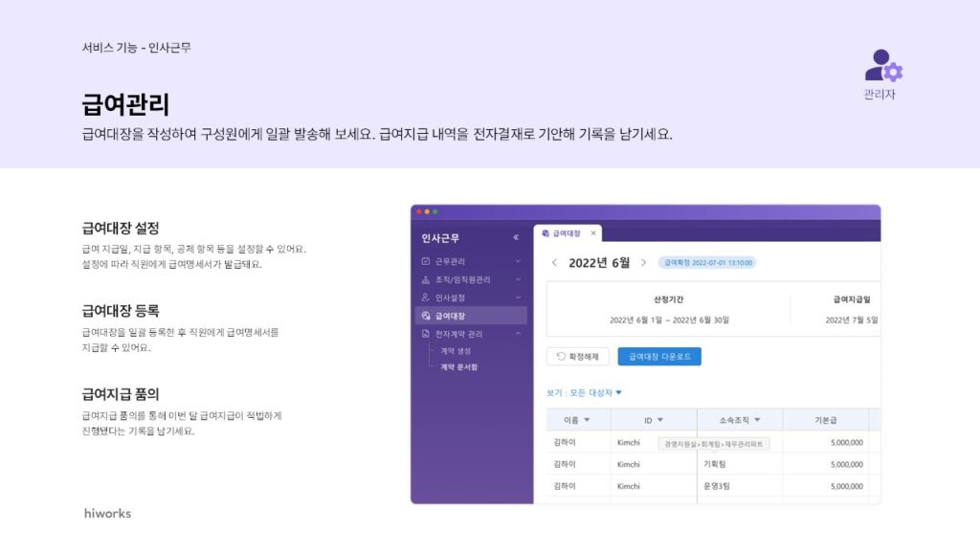Close the 급여대장 tab
This screenshot has height=551, width=980.
point(592,232)
